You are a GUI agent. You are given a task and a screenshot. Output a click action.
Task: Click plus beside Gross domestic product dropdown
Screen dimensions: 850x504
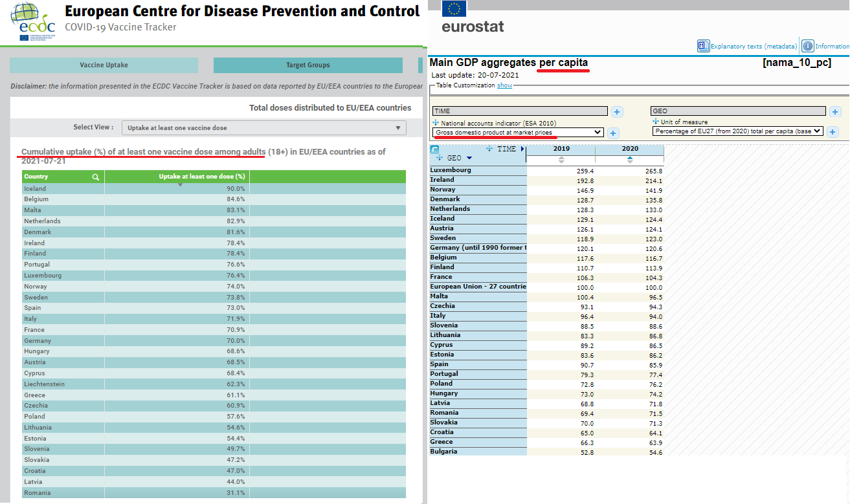614,133
